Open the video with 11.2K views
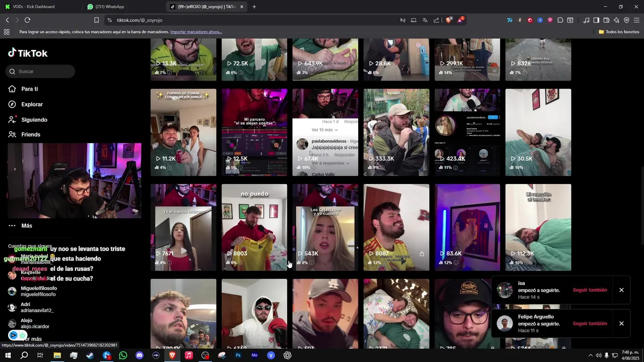This screenshot has height=362, width=644. click(x=183, y=132)
